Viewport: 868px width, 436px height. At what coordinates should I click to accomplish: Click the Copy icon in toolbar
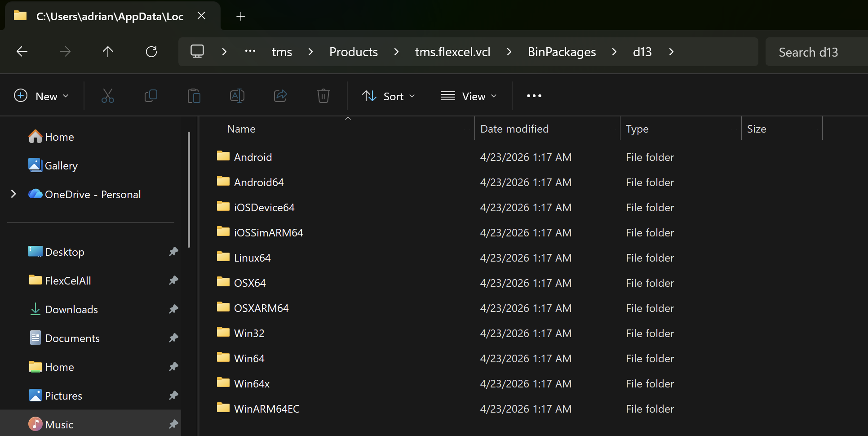[x=151, y=96]
